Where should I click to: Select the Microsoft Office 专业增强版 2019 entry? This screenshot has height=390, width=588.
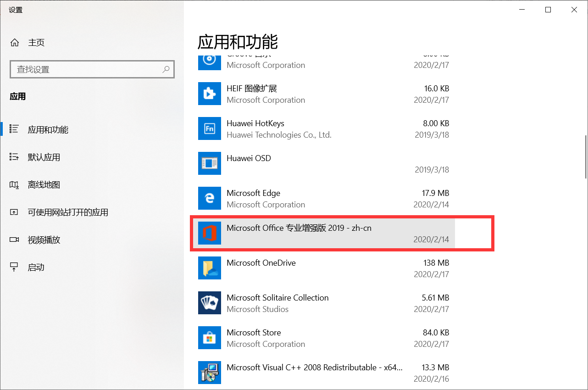pyautogui.click(x=323, y=234)
